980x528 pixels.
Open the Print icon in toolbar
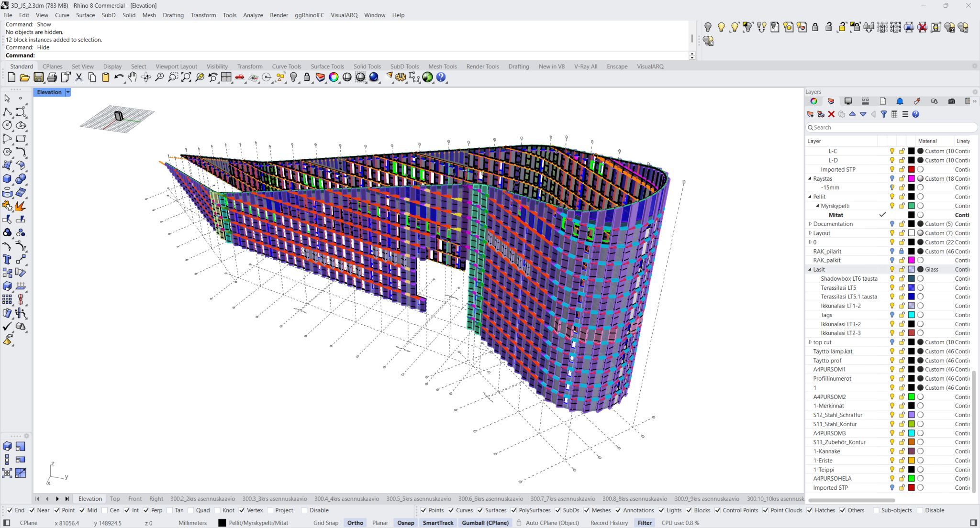coord(52,77)
